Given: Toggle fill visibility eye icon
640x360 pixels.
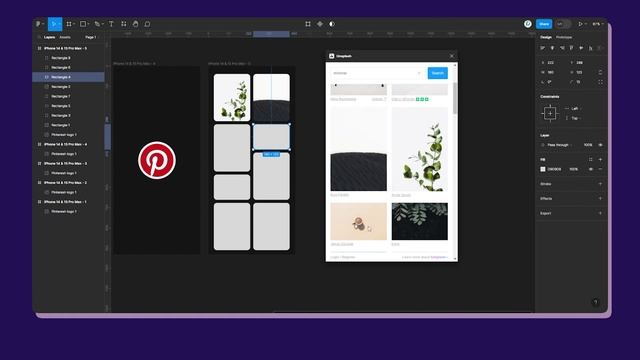Looking at the screenshot, I should 591,169.
